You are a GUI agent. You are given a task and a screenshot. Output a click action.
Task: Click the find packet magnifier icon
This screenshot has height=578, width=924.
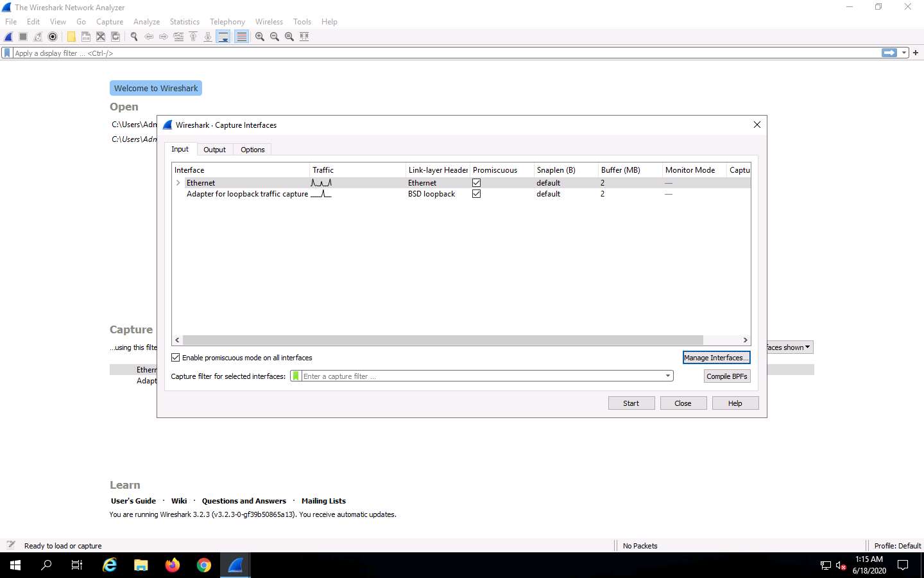134,37
